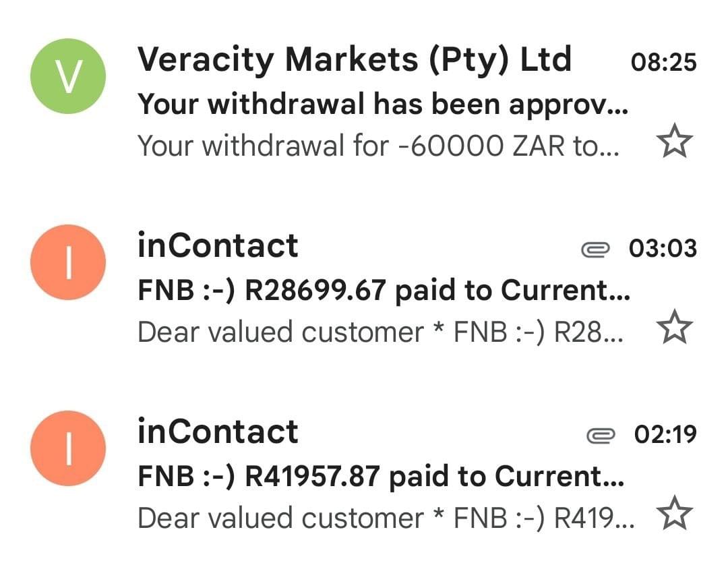Select the inContact avatar on the R41957.87 email
The width and height of the screenshot is (728, 565).
[68, 449]
